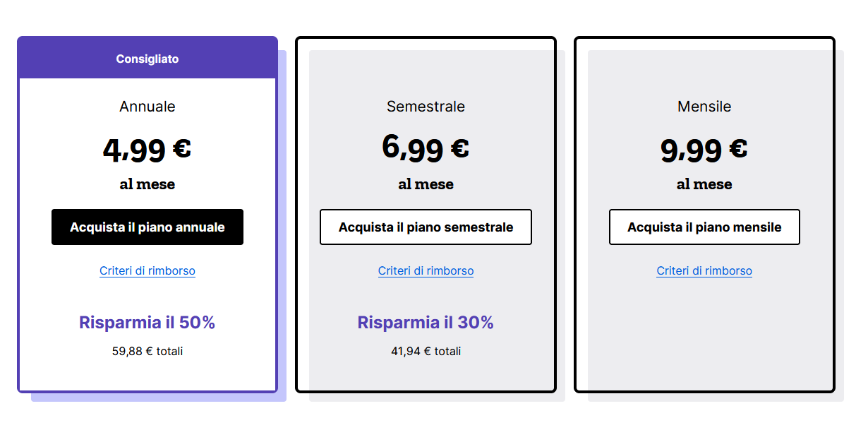Click the "Mensile" plan heading
This screenshot has width=868, height=442.
click(x=704, y=107)
